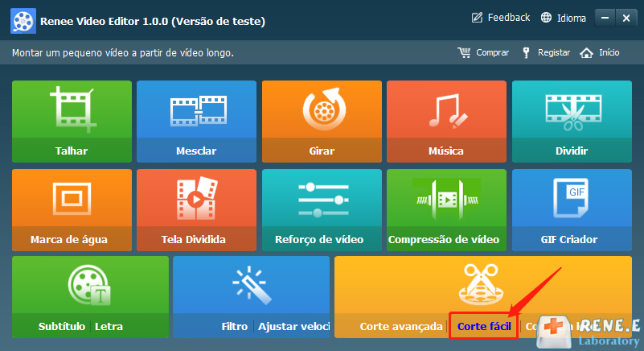Open the Talhar crop tool icon
The image size is (644, 351).
click(72, 109)
